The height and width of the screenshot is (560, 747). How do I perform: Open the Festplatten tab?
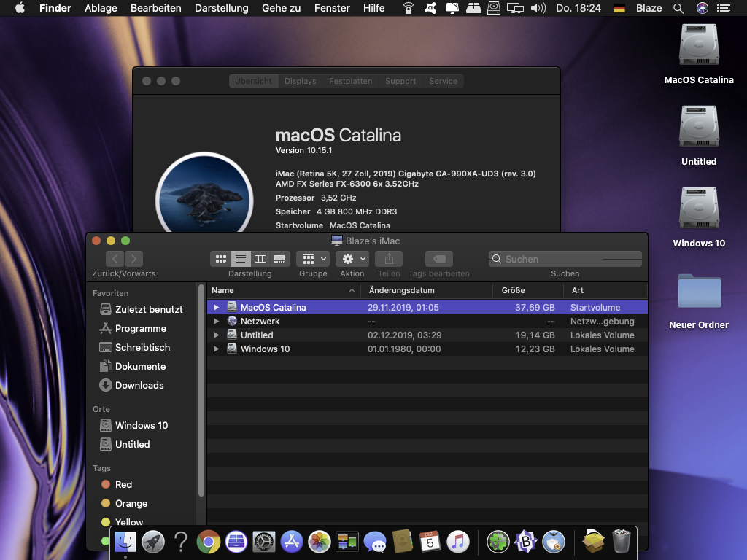[x=350, y=81]
